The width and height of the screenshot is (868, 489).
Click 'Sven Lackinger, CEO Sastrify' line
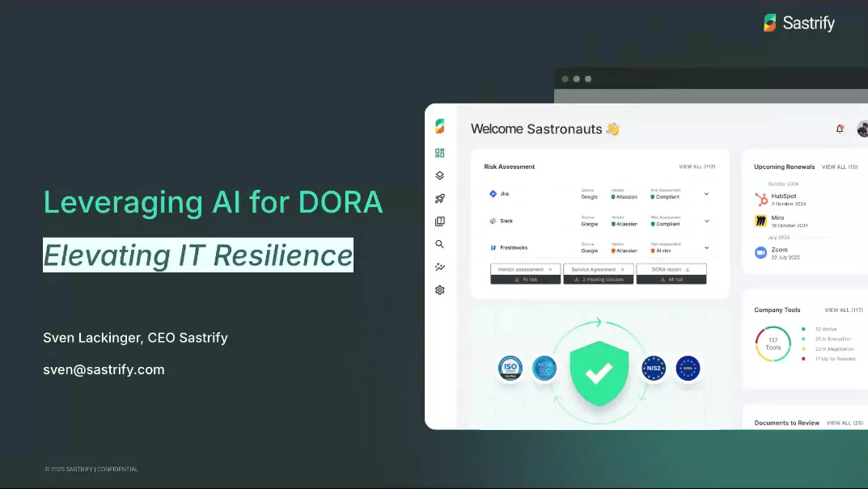(x=135, y=338)
